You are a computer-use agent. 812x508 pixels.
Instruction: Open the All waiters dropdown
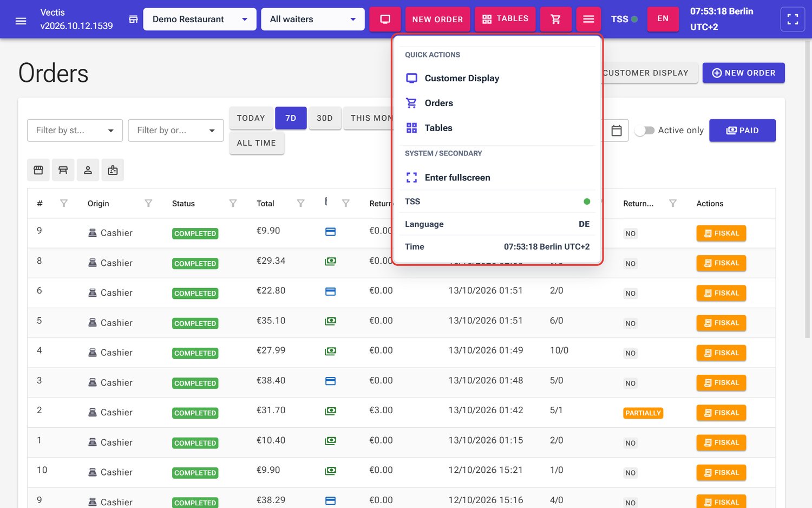pyautogui.click(x=313, y=19)
